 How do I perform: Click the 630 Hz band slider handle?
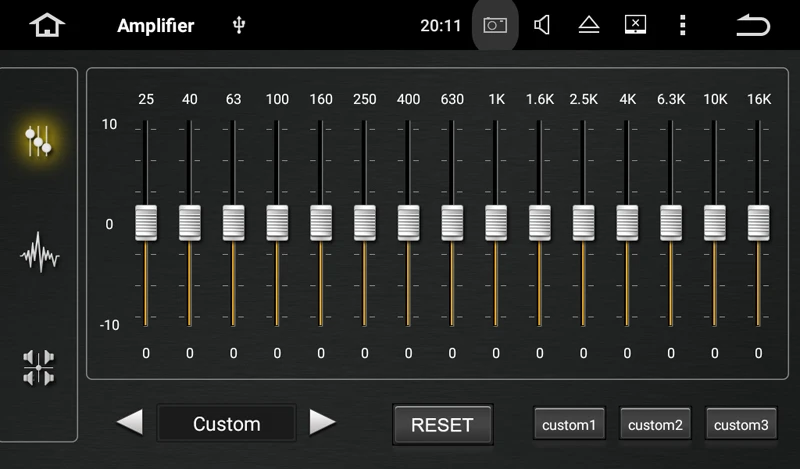[452, 223]
